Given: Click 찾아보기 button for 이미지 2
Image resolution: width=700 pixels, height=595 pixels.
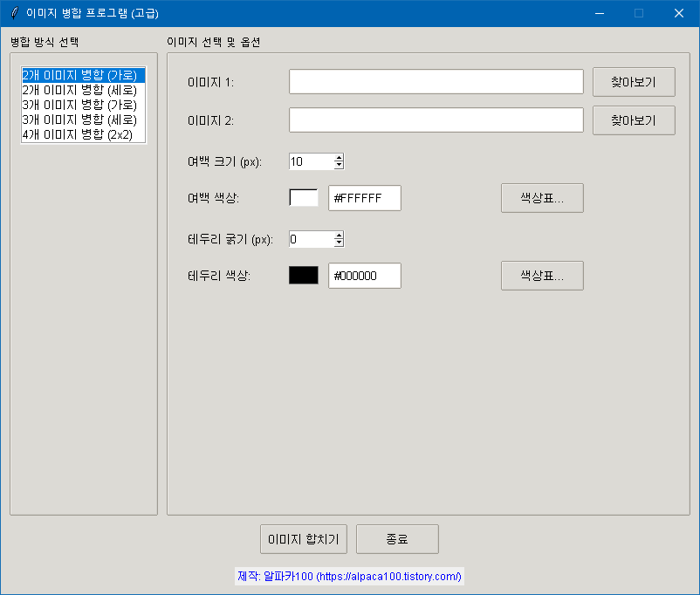Looking at the screenshot, I should click(x=634, y=120).
